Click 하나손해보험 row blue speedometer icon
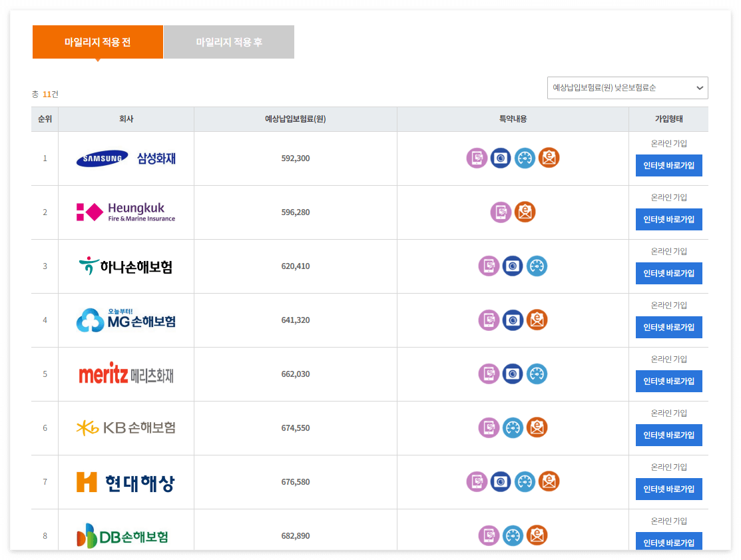This screenshot has width=741, height=560. click(537, 266)
